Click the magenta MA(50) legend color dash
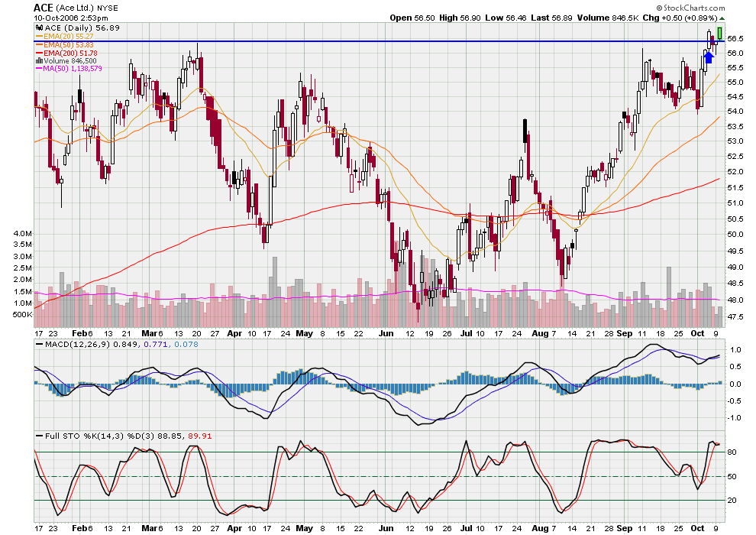Image resolution: width=756 pixels, height=535 pixels. coord(39,69)
